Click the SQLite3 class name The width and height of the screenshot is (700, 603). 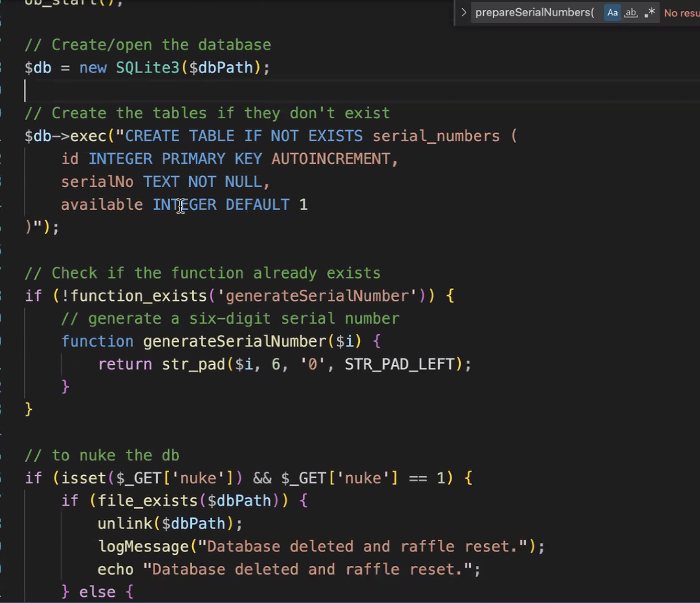point(148,68)
